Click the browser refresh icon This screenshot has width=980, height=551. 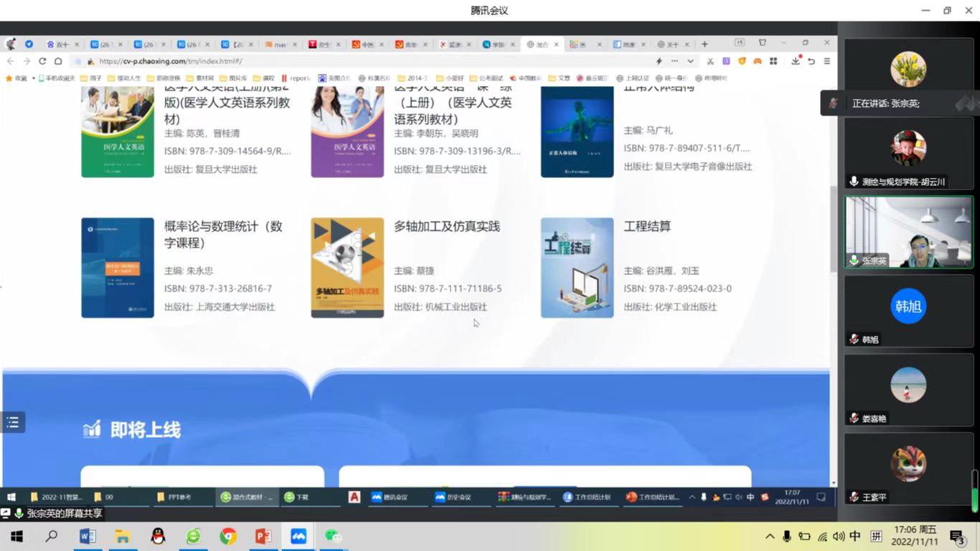tap(42, 62)
